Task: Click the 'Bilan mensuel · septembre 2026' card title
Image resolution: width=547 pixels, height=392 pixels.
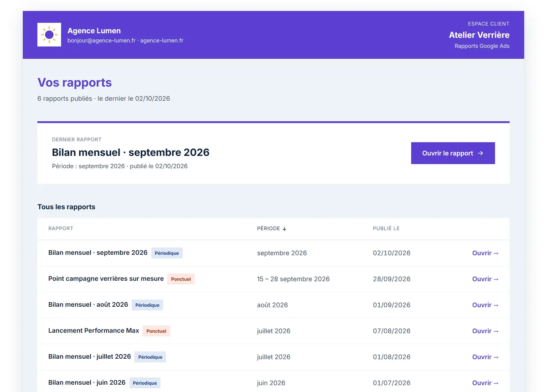Action: click(131, 152)
